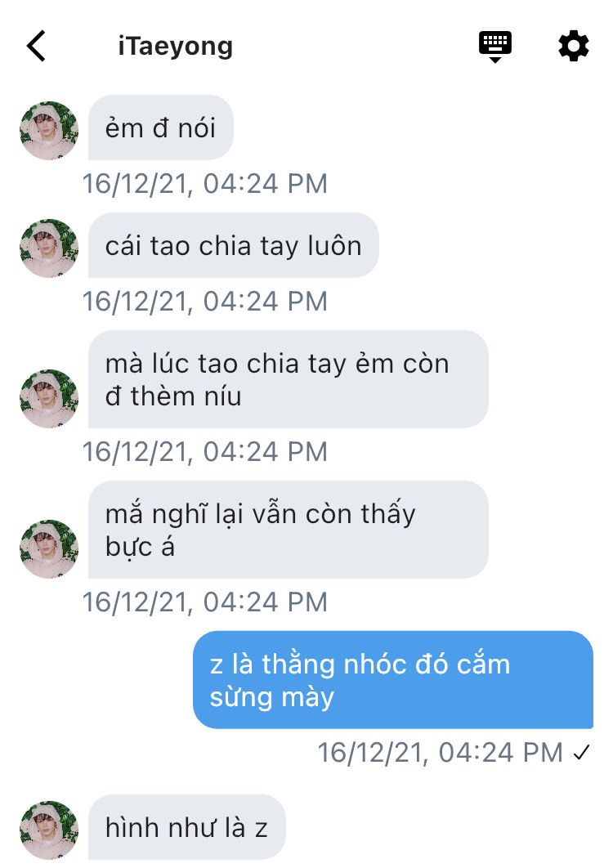
Task: Select the 'ẻm đ nói' message bubble
Action: click(x=160, y=128)
